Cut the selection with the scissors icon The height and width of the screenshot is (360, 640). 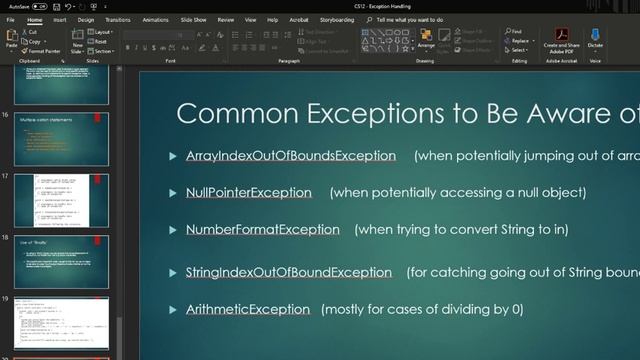tap(24, 32)
